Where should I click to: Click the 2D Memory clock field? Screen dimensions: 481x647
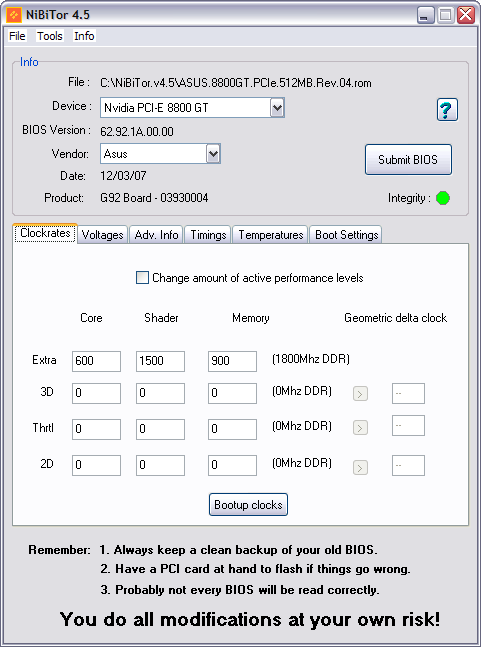(x=232, y=465)
